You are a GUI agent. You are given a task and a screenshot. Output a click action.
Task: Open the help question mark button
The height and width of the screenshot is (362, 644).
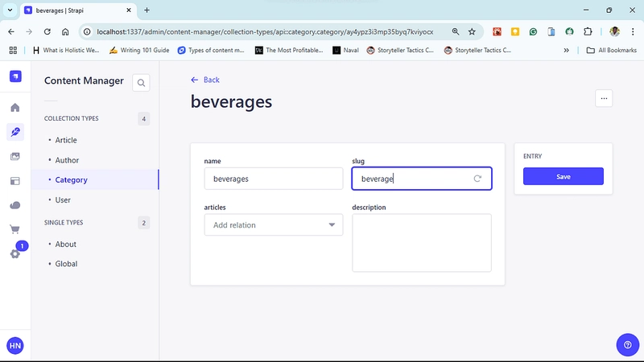coord(628,345)
